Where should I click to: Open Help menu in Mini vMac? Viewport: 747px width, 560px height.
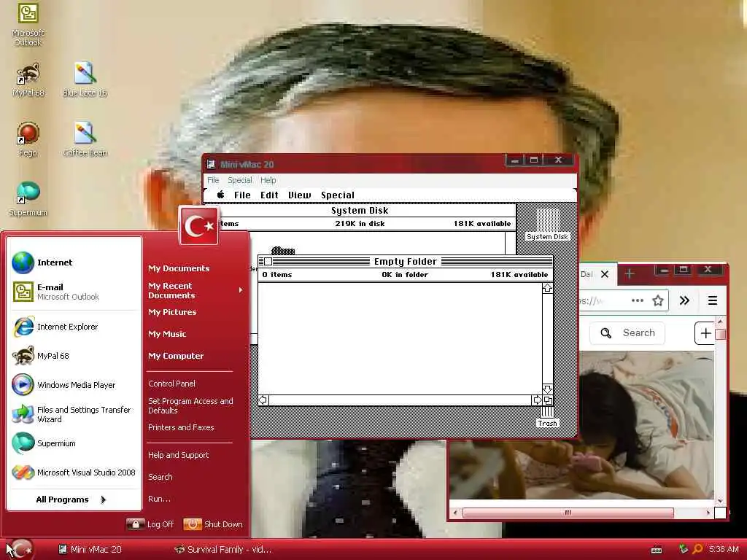click(268, 180)
